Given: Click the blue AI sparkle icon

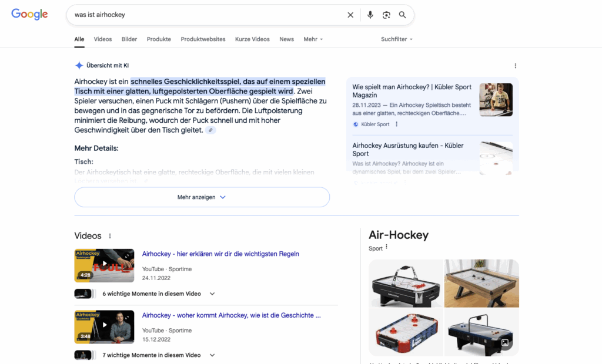Looking at the screenshot, I should tap(79, 65).
